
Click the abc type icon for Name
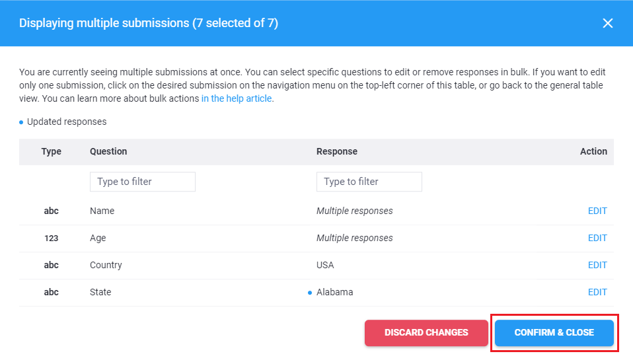tap(51, 211)
